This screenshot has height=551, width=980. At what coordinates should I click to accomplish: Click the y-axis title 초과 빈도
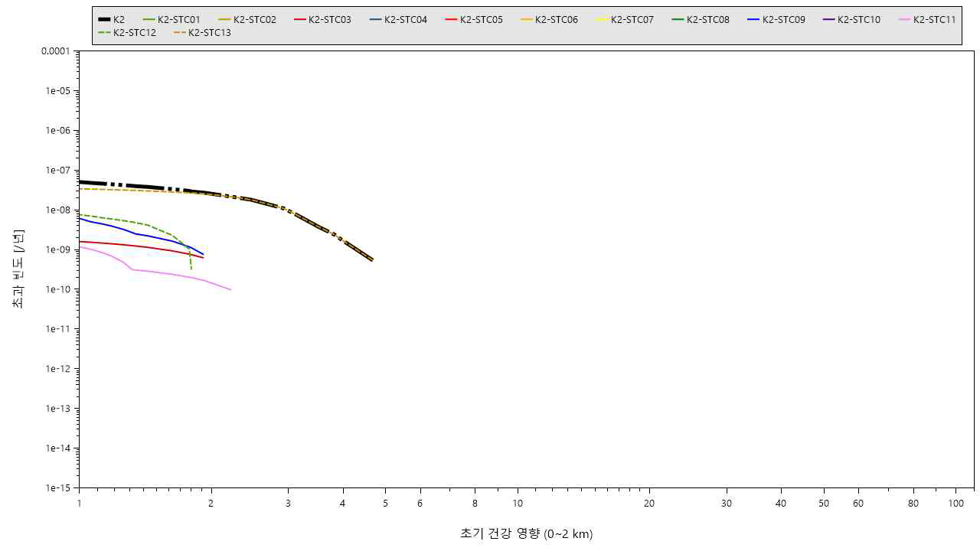click(x=19, y=269)
